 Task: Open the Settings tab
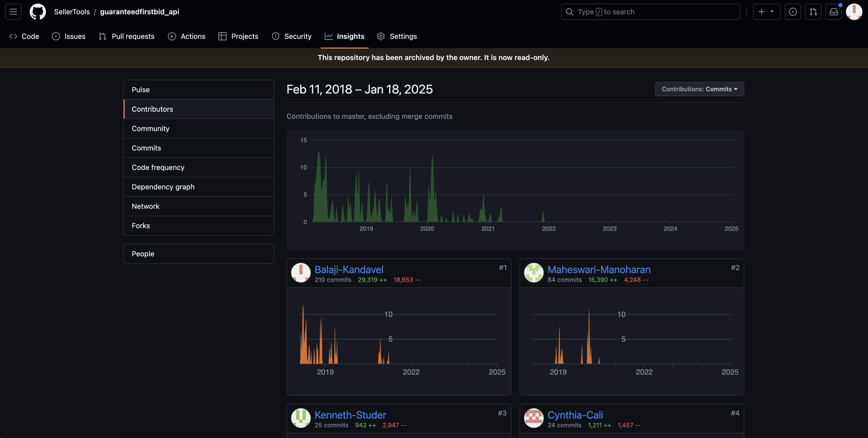[x=397, y=37]
